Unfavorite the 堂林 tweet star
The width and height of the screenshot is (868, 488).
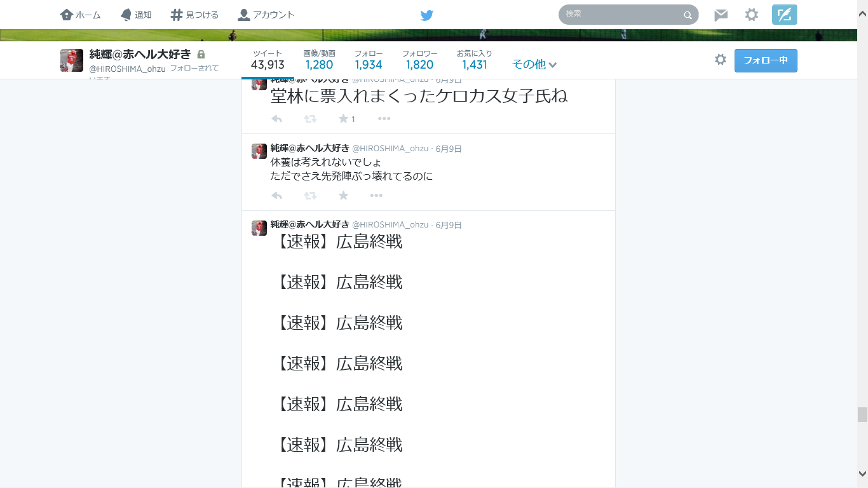(343, 119)
